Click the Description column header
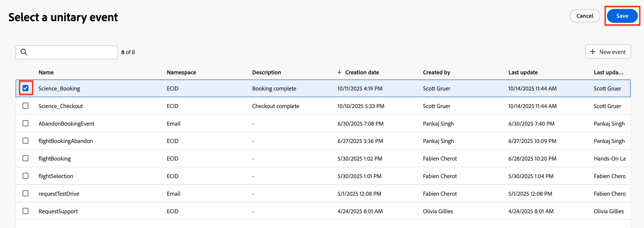The image size is (644, 228). point(266,72)
